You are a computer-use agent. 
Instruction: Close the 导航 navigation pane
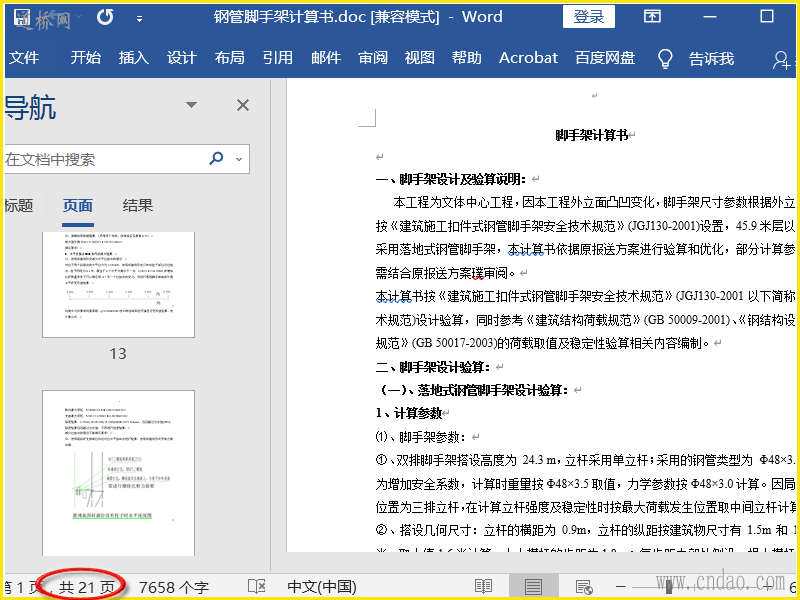point(243,105)
